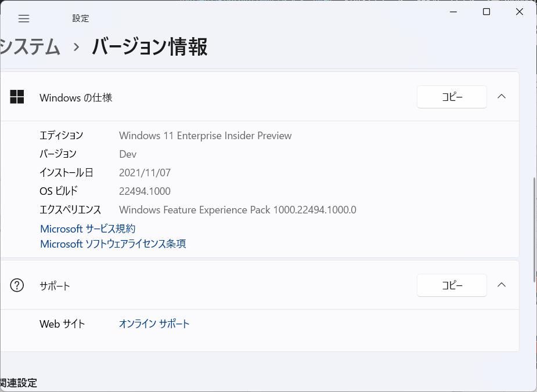Collapse the Windows の仕様 section

point(502,97)
